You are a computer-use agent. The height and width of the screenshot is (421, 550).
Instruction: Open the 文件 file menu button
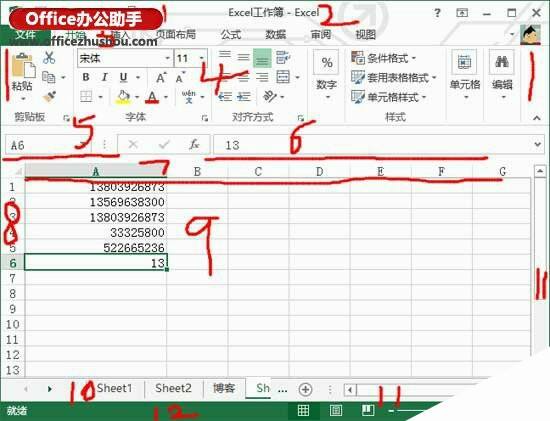coord(26,34)
